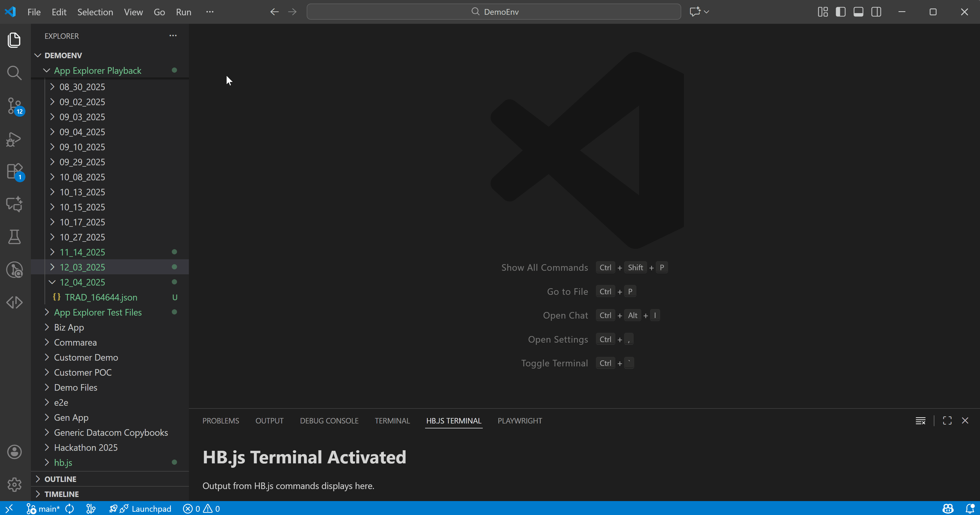Open the Chat view icon in activity bar

tap(14, 204)
